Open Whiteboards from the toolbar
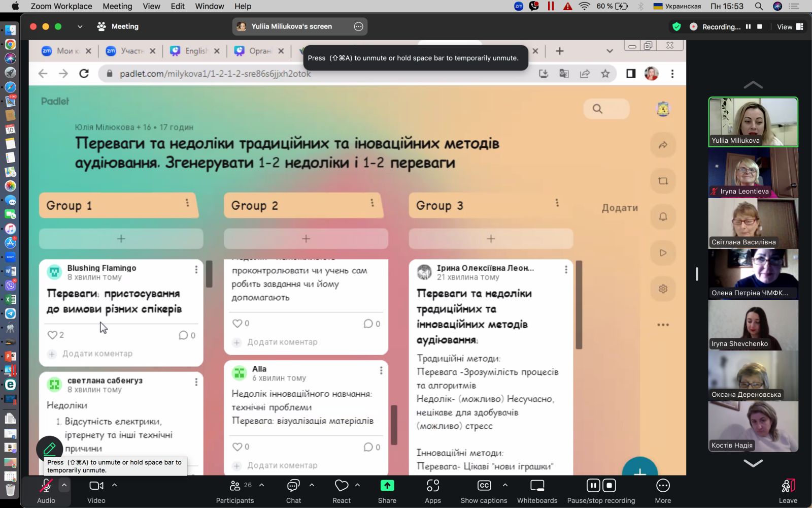This screenshot has width=812, height=508. point(537,486)
